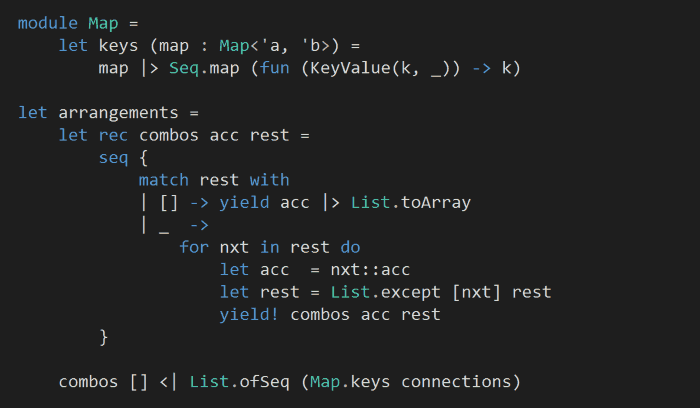Click the closing curly brace of seq
700x408 pixels.
tap(104, 337)
